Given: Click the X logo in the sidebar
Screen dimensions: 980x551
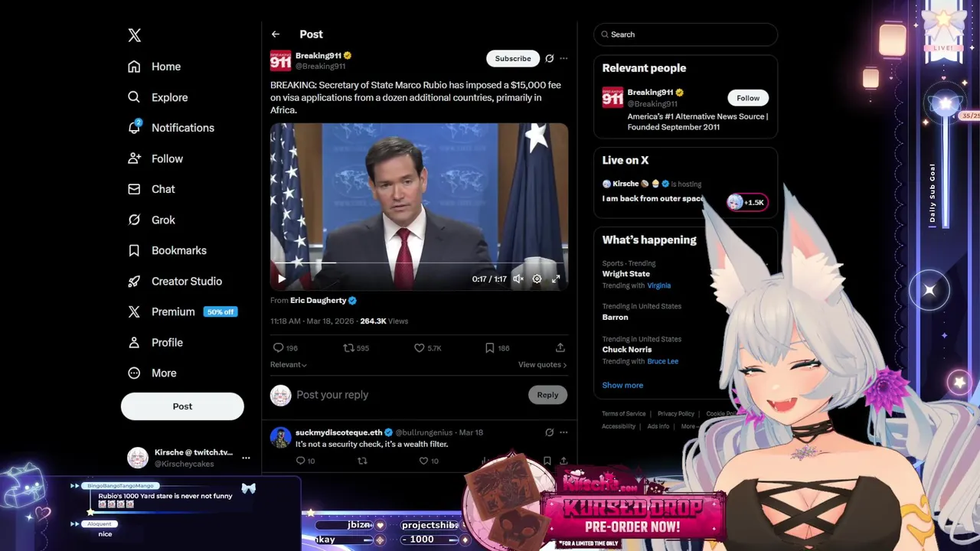Looking at the screenshot, I should pyautogui.click(x=135, y=35).
